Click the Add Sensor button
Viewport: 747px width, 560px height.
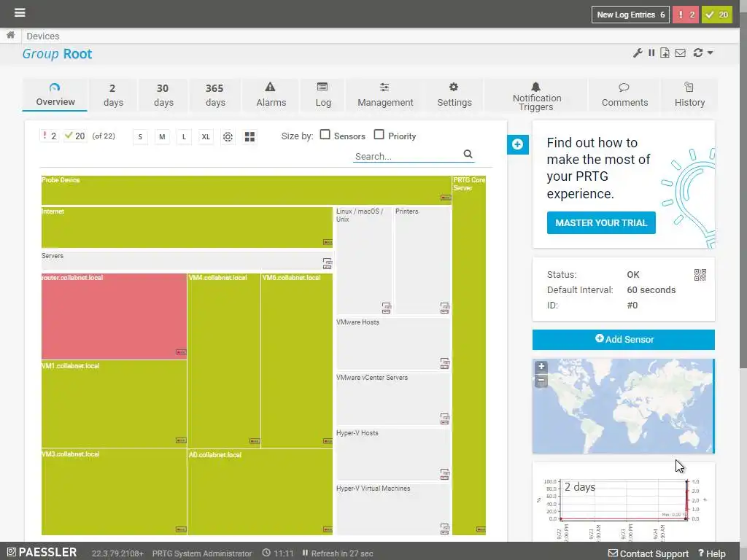click(x=624, y=340)
